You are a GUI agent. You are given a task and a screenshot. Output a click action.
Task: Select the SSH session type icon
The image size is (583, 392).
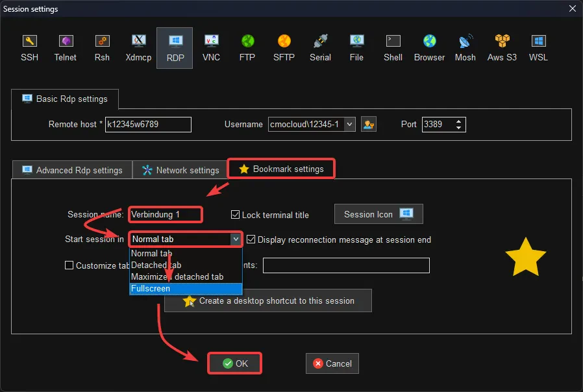(29, 48)
